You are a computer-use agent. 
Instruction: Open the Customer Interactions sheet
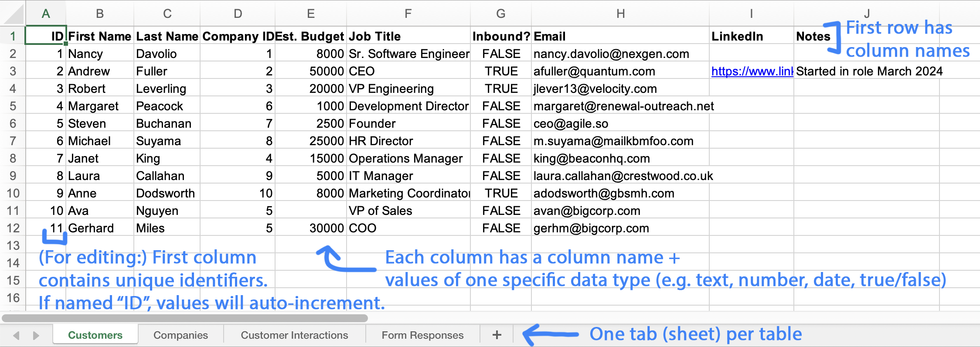(294, 335)
